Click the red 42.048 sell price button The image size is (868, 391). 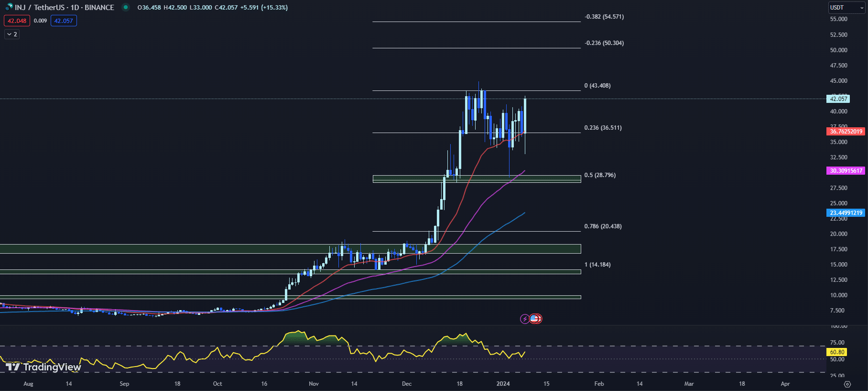pyautogui.click(x=17, y=21)
